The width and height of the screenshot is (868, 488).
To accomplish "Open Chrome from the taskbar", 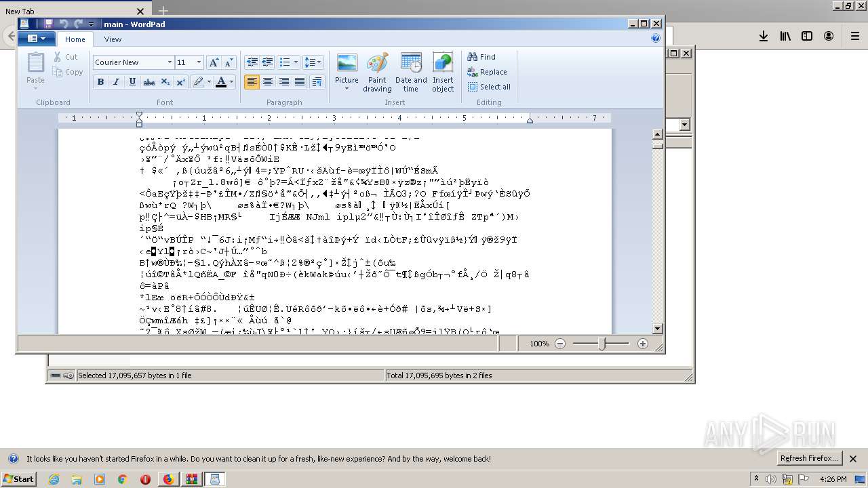I will (122, 479).
